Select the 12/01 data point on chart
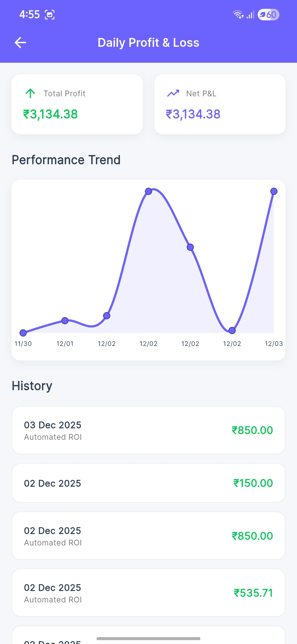Screen dimensions: 297x644 coord(65,321)
